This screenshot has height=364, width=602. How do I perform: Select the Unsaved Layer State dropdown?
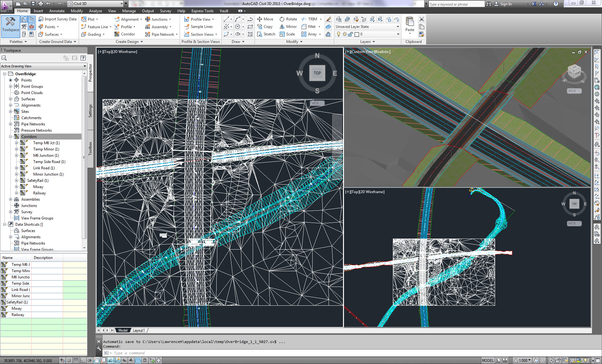tap(368, 27)
